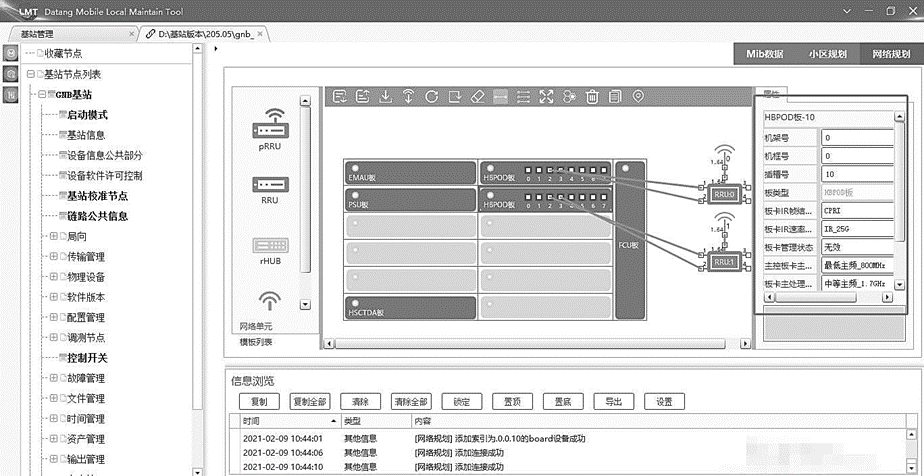Click the properties panel horizontal scrollbar thumb

pos(816,298)
